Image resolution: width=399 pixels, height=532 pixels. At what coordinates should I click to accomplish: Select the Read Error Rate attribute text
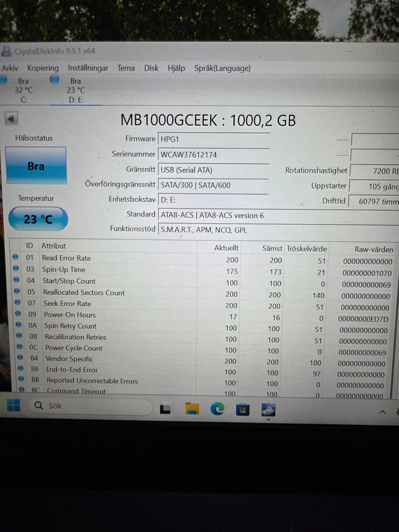[x=66, y=258]
